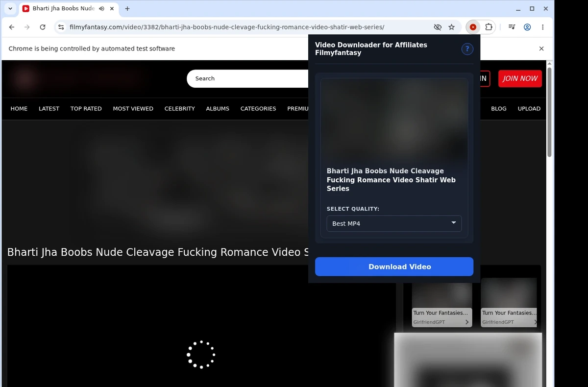Mute the tab using its speaker icon

(101, 8)
